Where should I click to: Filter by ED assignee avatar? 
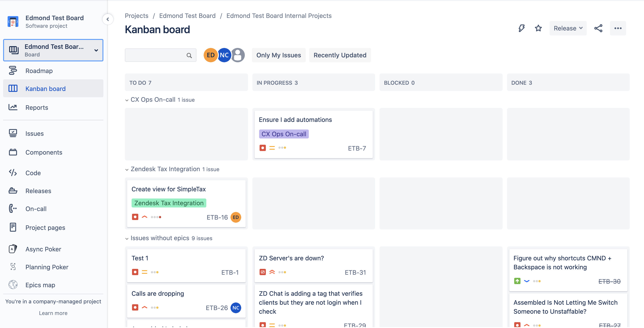pos(211,55)
